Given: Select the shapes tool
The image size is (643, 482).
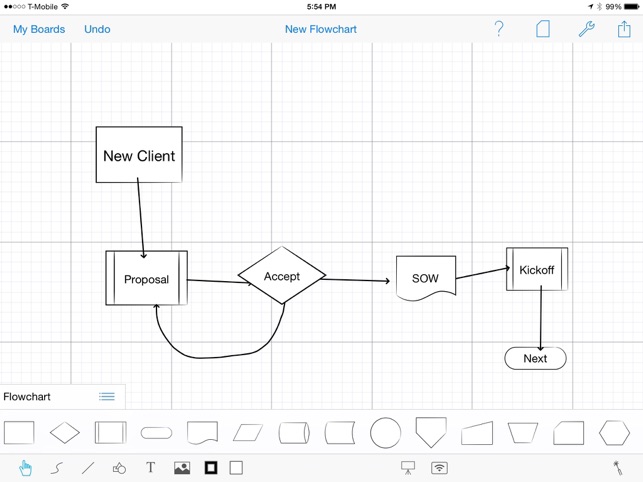Looking at the screenshot, I should 119,468.
